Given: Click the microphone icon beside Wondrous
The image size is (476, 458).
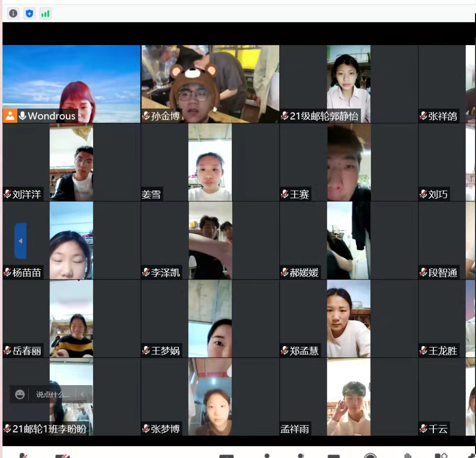Looking at the screenshot, I should (x=22, y=116).
